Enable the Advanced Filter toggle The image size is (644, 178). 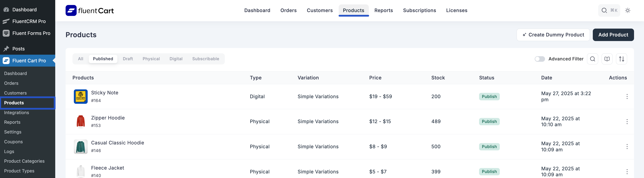pos(540,59)
